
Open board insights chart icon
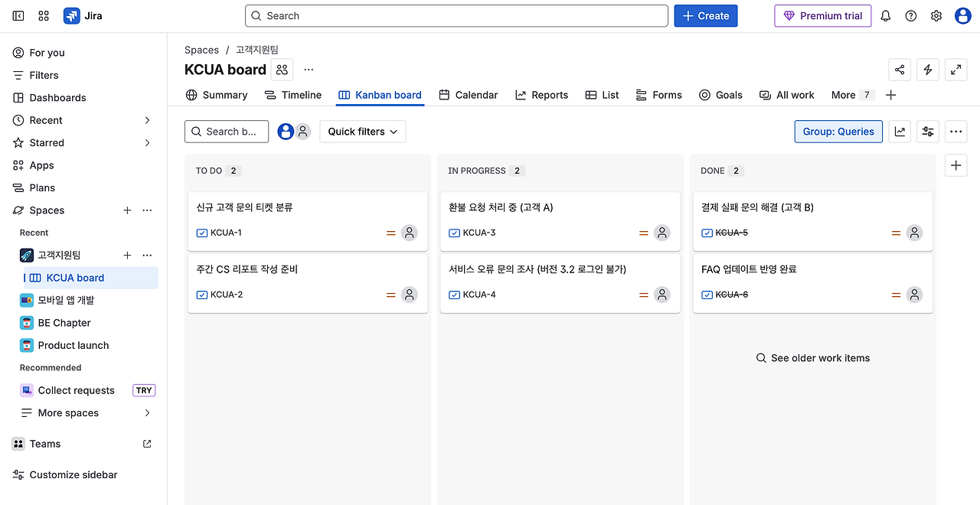[900, 132]
